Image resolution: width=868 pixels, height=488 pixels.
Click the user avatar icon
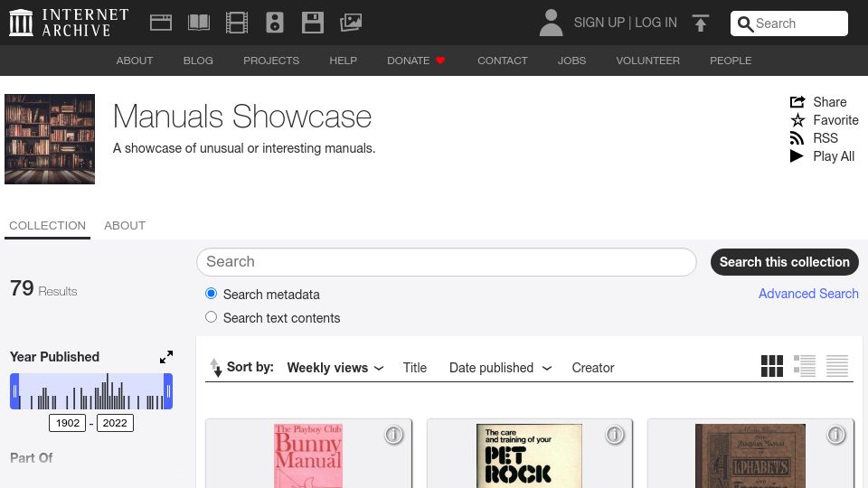(x=551, y=23)
